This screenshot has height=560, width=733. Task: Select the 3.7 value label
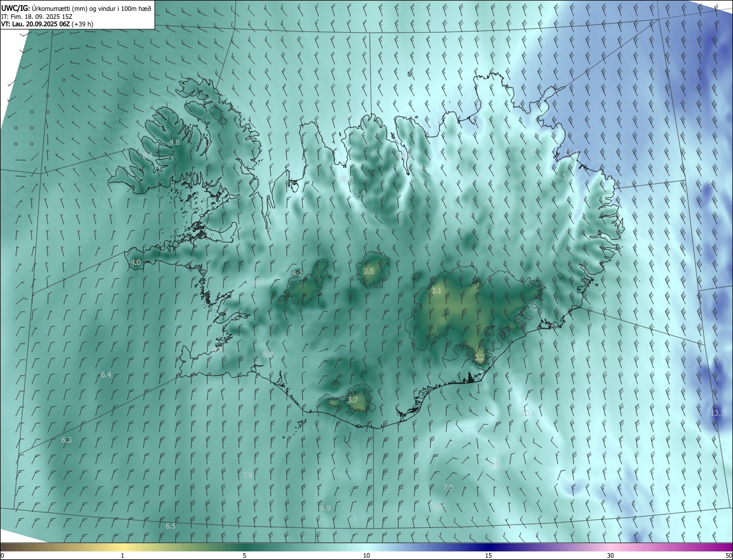pyautogui.click(x=353, y=400)
